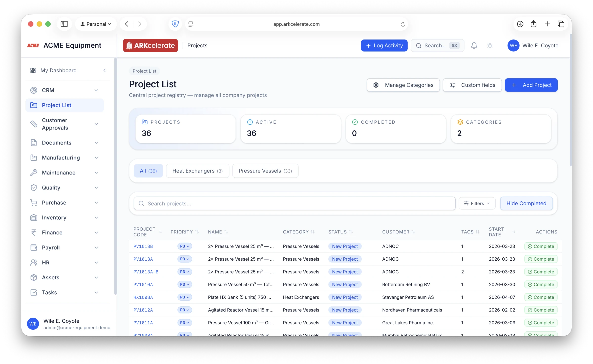
Task: Click the WE avatar in the top header
Action: tap(513, 46)
